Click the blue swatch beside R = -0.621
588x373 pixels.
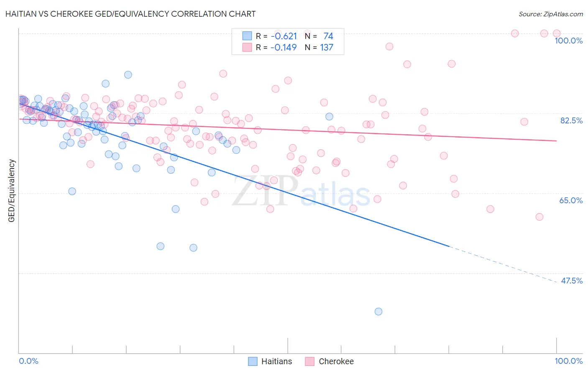click(x=247, y=36)
